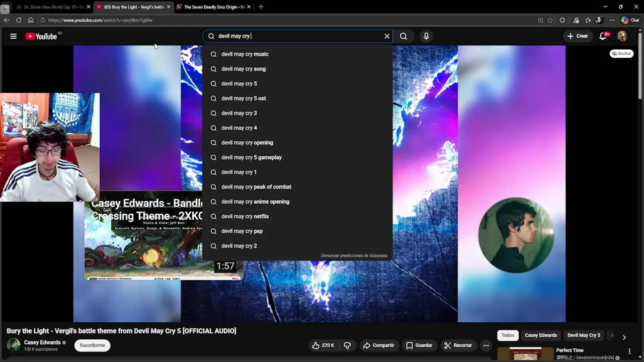Click 'Denunciar predicciones de búsqueda' link
This screenshot has width=644, height=362.
(354, 256)
